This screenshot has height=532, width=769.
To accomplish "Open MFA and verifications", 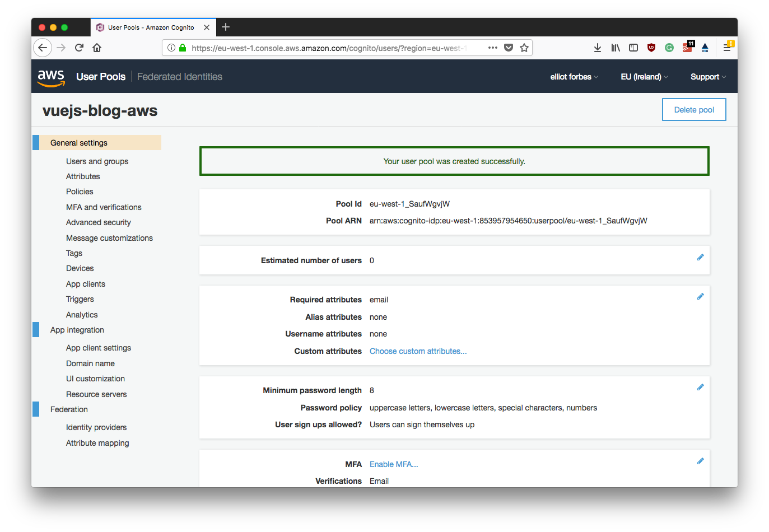I will (x=104, y=207).
